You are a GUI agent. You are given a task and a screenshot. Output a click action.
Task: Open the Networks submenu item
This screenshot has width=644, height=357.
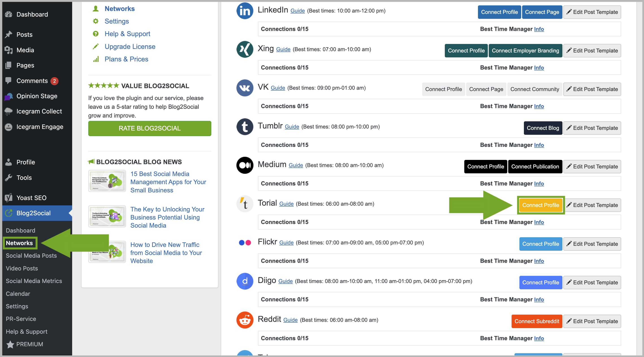coord(19,243)
